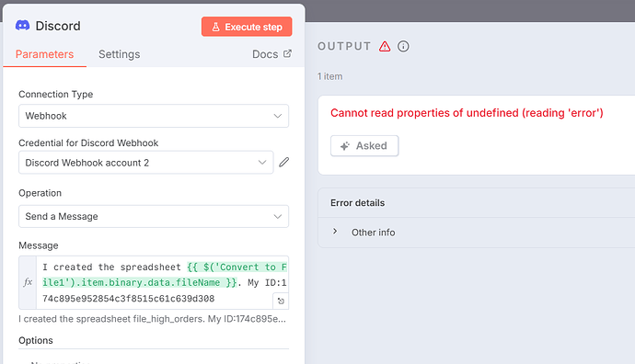635x364 pixels.
Task: Click the output error warning triangle icon
Action: 385,47
